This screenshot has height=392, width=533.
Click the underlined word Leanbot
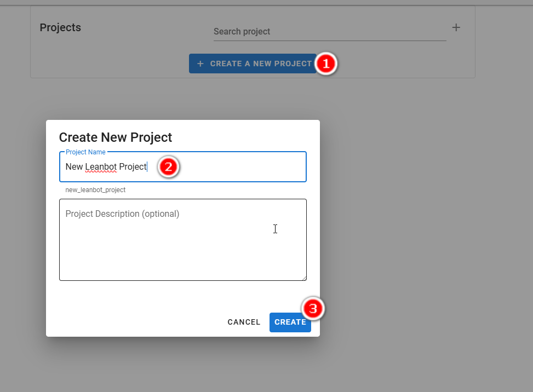(101, 167)
